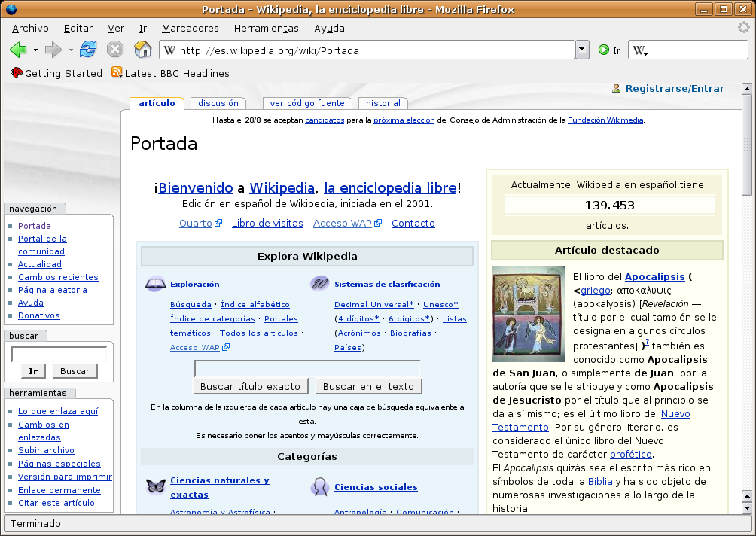Viewport: 756px width, 536px height.
Task: Click the head icon for Ciencias sociales
Action: click(x=320, y=487)
